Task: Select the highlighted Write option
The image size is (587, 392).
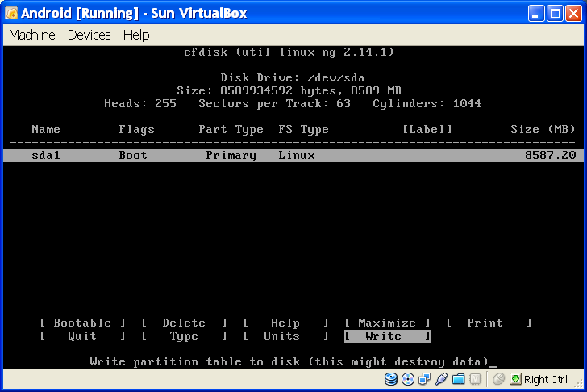Action: 388,336
